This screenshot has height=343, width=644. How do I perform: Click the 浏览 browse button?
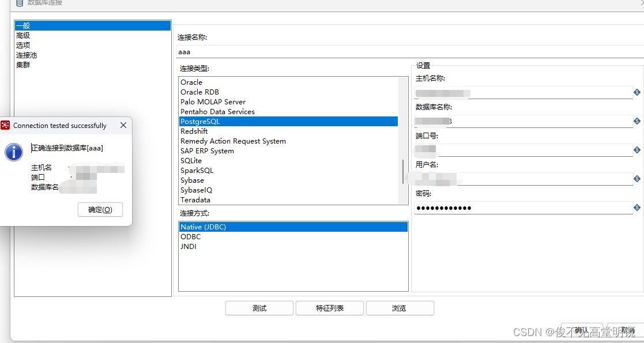400,308
